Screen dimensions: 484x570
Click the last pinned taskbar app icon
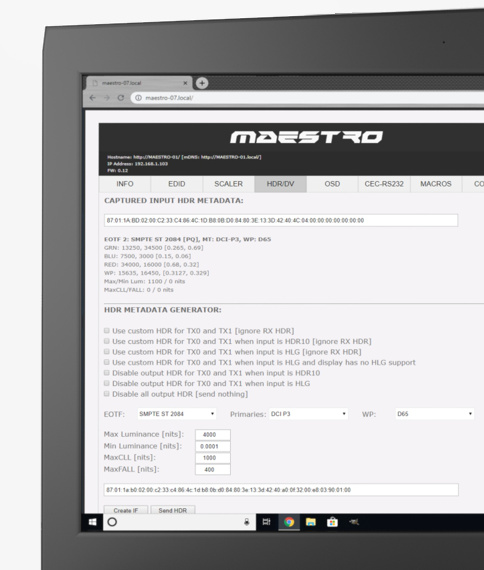(x=354, y=522)
